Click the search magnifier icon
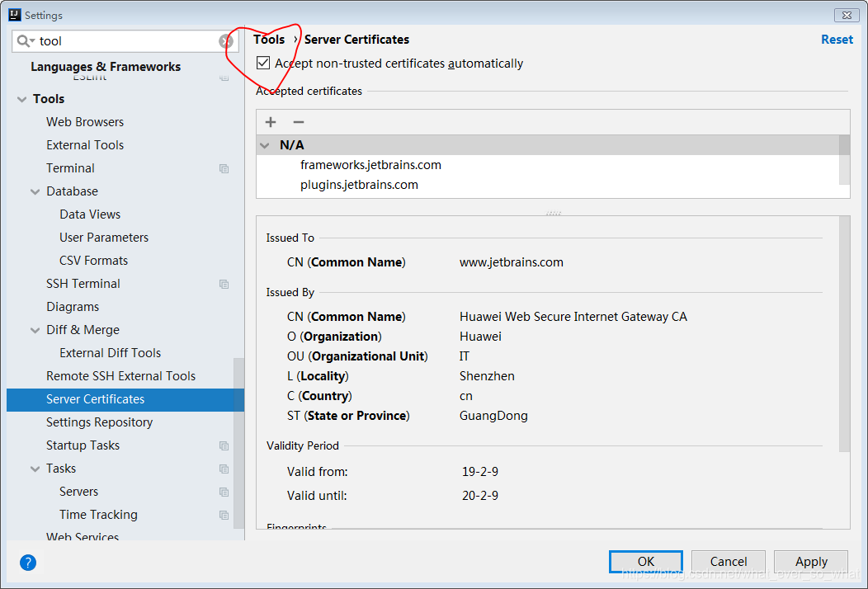Viewport: 868px width, 589px height. (25, 41)
